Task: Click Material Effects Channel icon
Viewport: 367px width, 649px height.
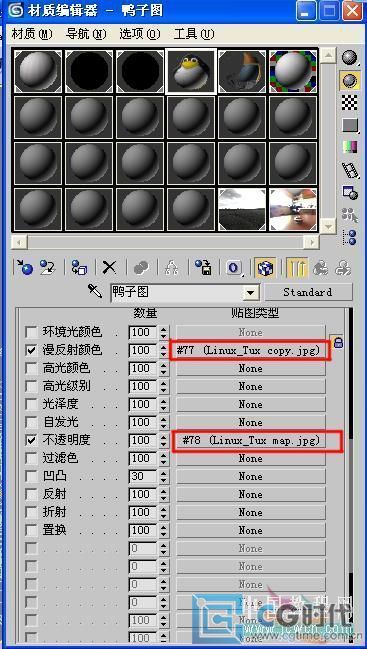Action: click(234, 267)
